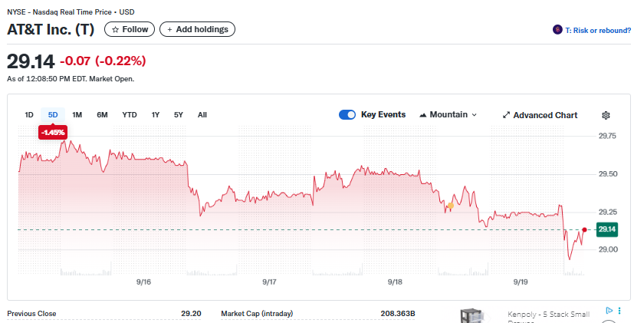Click the Market Cap (intraday) label
Image resolution: width=644 pixels, height=323 pixels.
coord(257,314)
